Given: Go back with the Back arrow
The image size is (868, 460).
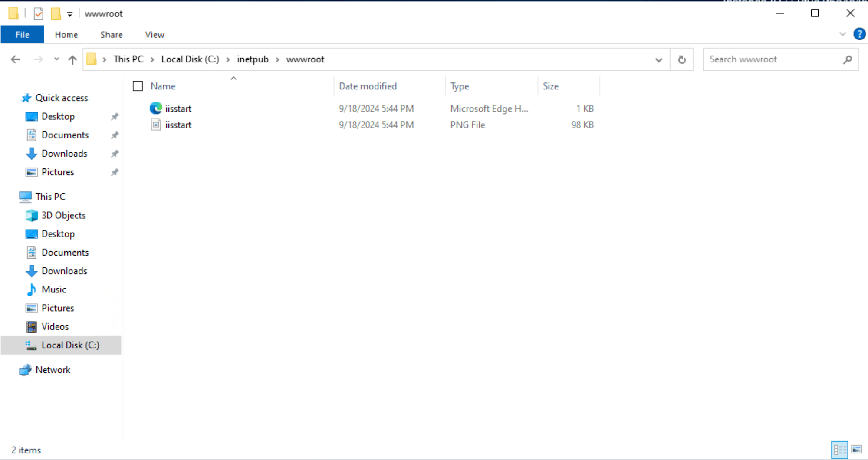Looking at the screenshot, I should pyautogui.click(x=16, y=59).
